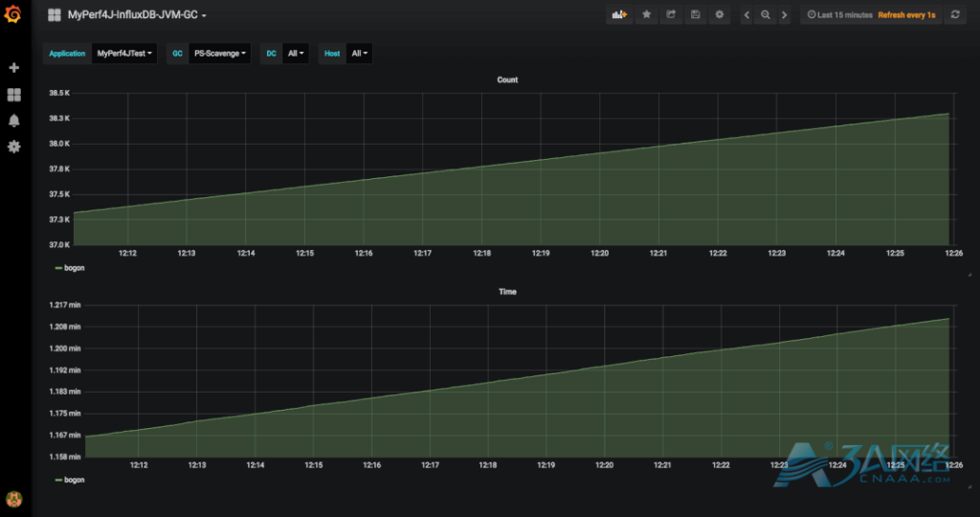Open the Grafana home logo

[x=13, y=13]
